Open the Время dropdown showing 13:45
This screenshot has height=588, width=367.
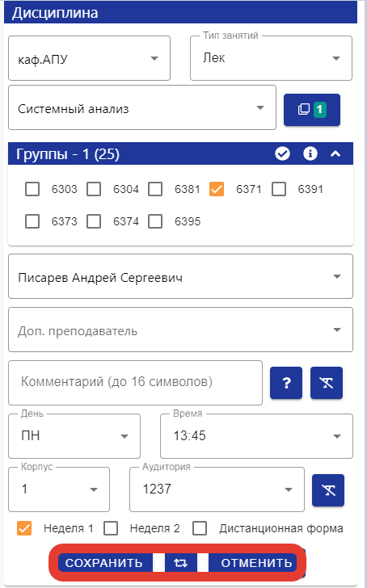point(257,436)
